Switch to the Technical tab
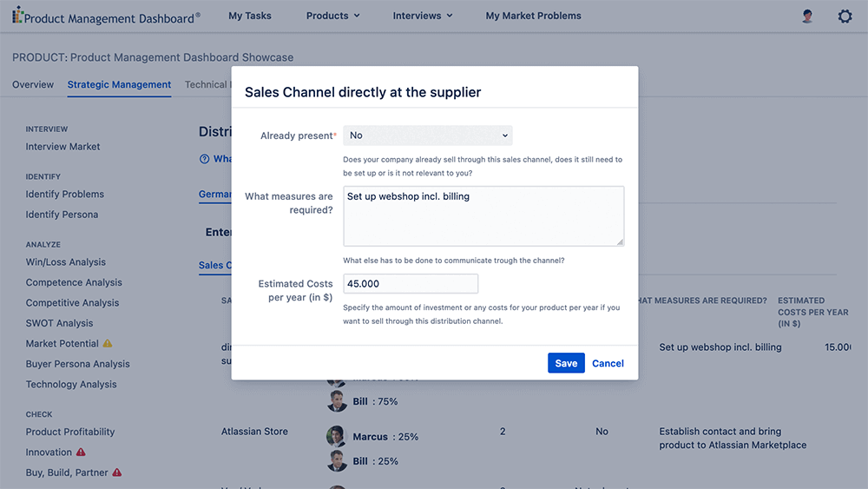Image resolution: width=868 pixels, height=489 pixels. coord(207,84)
